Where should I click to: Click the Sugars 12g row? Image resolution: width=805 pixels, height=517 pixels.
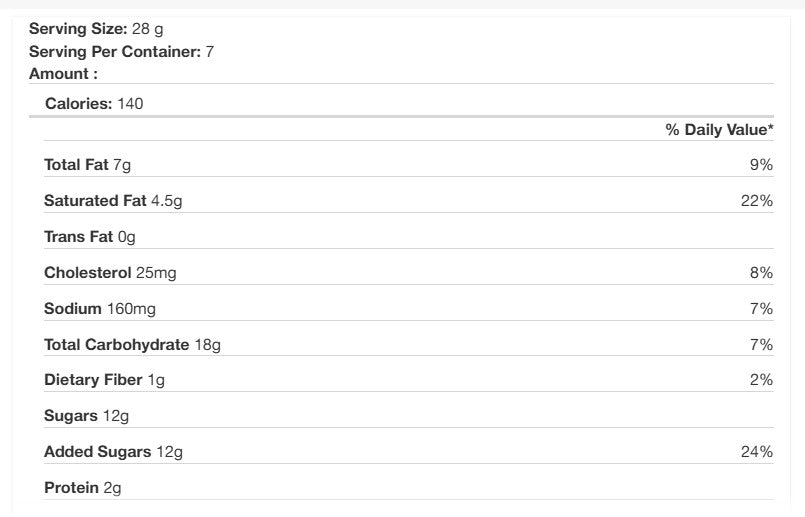[x=87, y=416]
